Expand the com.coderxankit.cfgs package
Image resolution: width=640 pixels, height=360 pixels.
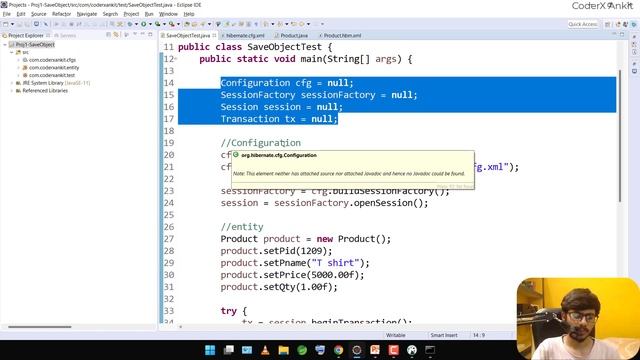pos(18,60)
